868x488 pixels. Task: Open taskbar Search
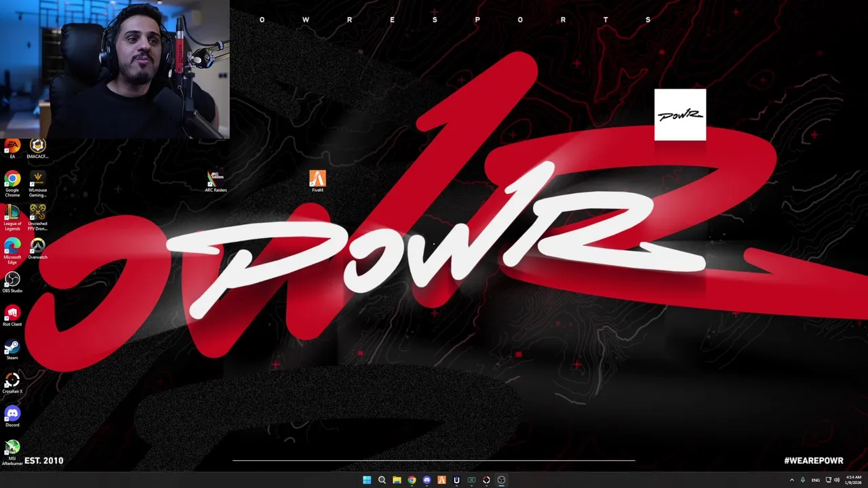pos(382,480)
